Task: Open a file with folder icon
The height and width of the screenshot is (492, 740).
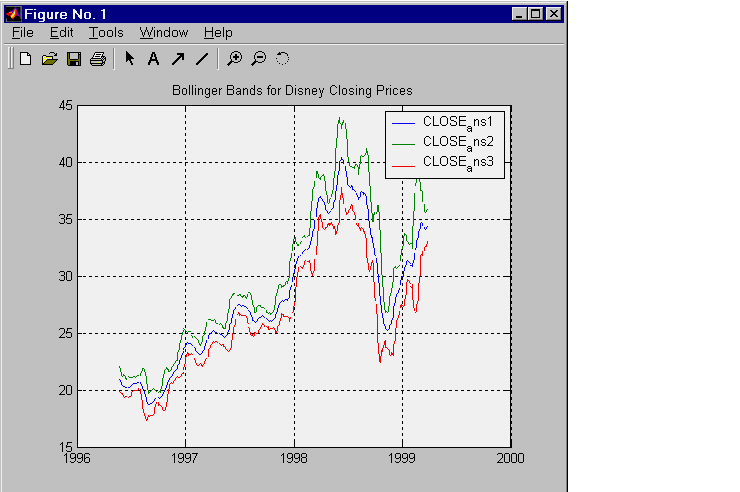Action: click(x=50, y=59)
